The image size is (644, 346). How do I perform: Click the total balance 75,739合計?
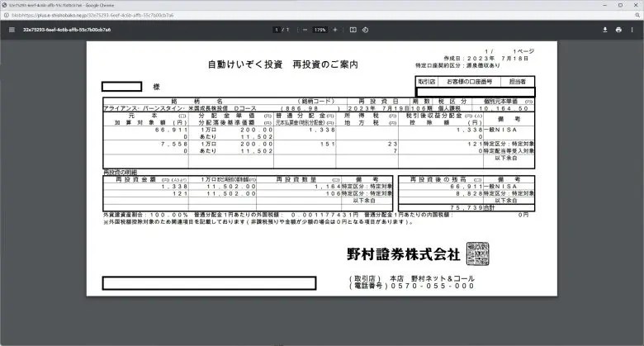[472, 208]
